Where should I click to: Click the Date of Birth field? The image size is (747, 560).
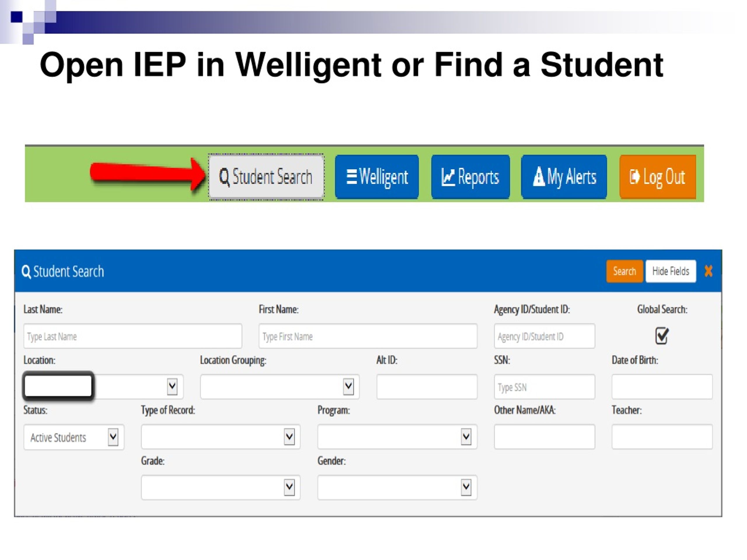coord(662,387)
